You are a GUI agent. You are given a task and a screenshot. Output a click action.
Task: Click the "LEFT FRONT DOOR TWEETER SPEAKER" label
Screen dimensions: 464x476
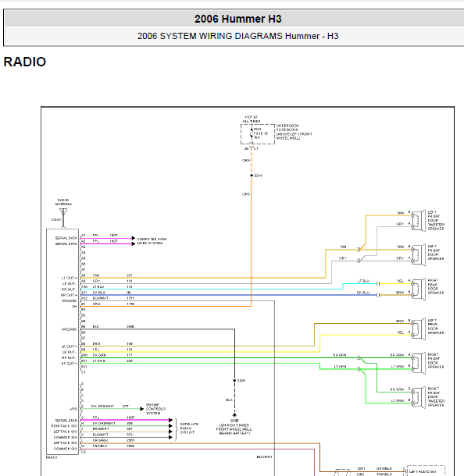[x=436, y=220]
